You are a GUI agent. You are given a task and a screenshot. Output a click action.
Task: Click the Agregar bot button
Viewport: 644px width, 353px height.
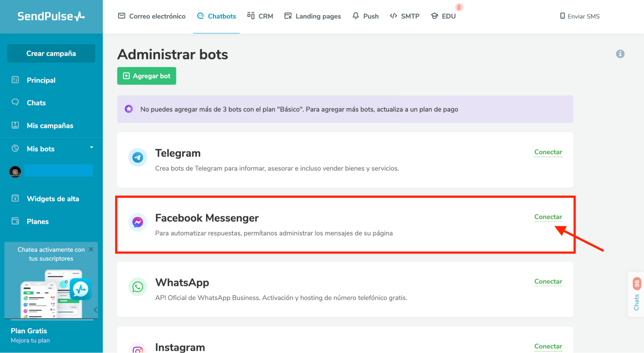[147, 76]
